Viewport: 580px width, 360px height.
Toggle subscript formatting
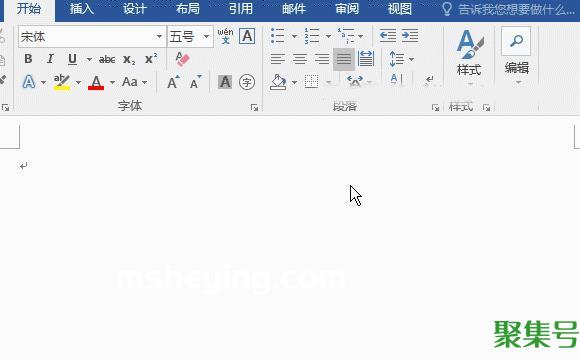click(x=129, y=59)
